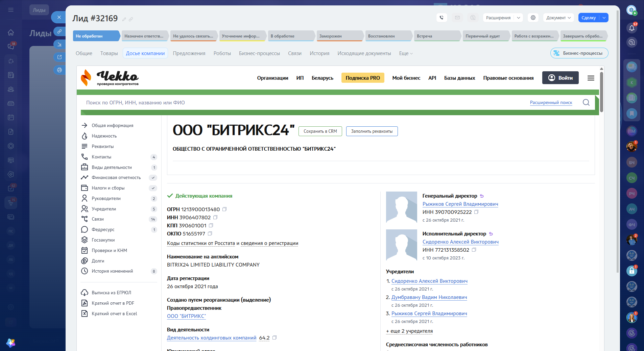Click the home icon in left sidebar
Screen dimensions: 644x351
click(x=11, y=32)
